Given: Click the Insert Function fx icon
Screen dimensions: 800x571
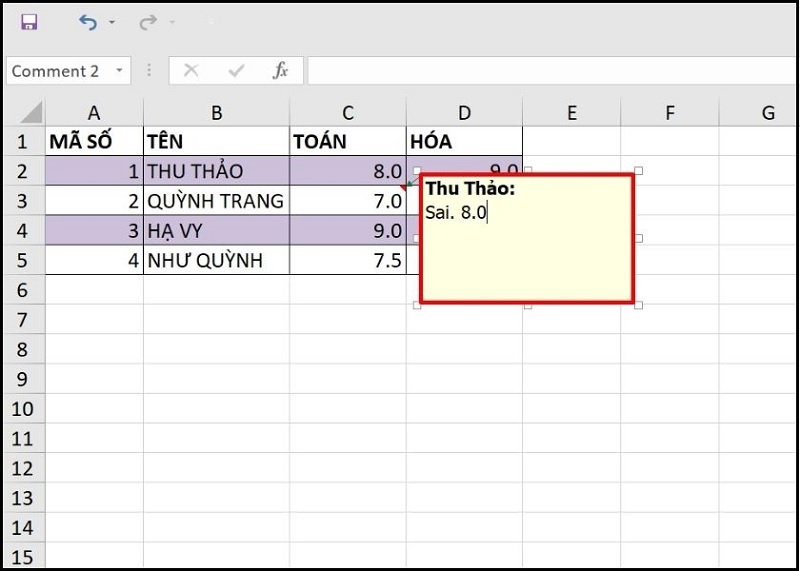Looking at the screenshot, I should (x=280, y=71).
